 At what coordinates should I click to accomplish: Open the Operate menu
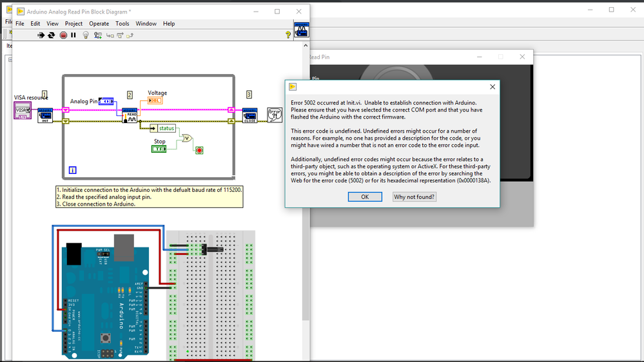tap(99, 24)
